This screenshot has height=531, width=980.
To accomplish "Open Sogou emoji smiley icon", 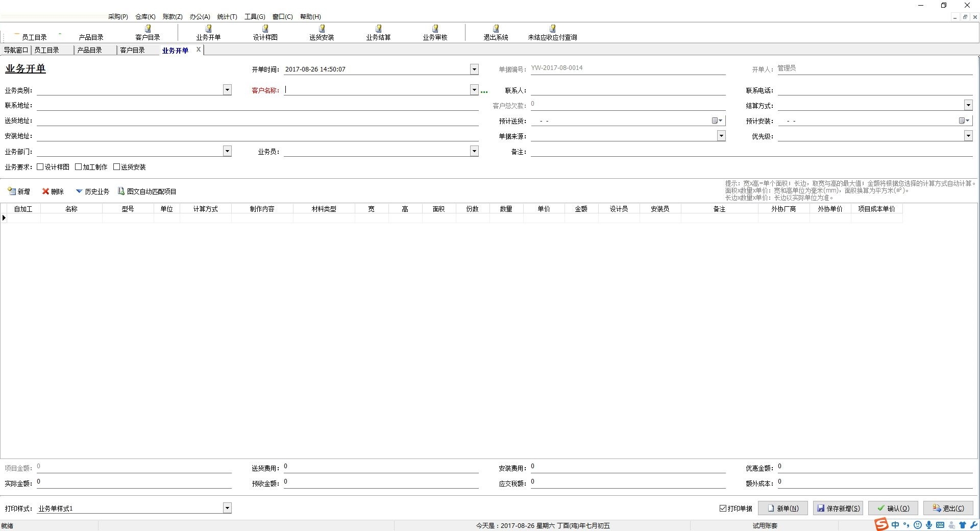I will coord(917,525).
